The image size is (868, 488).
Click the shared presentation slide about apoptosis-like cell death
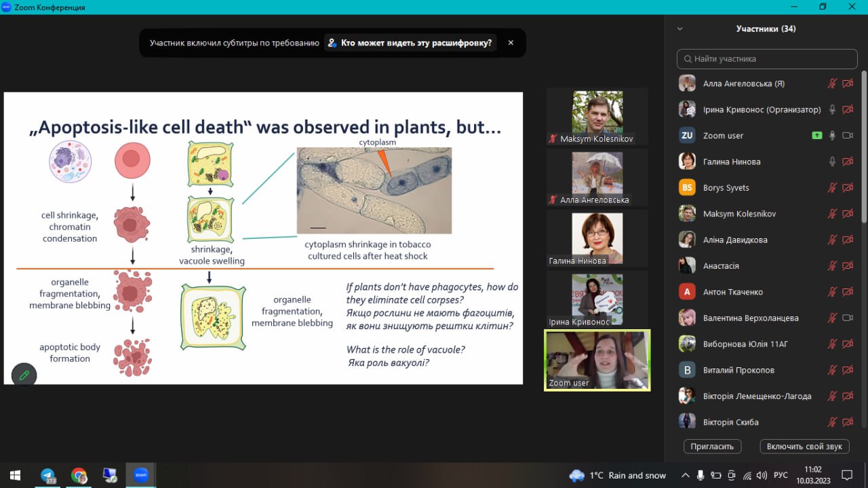point(263,238)
